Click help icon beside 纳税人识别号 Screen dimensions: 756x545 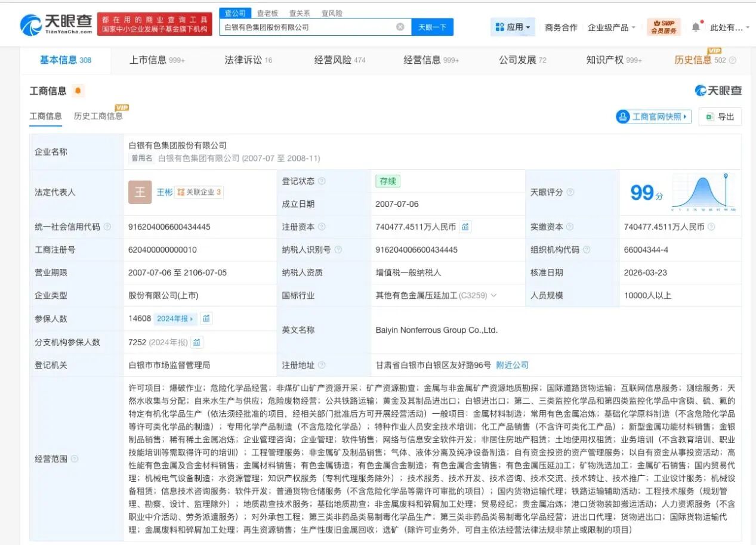click(x=338, y=250)
